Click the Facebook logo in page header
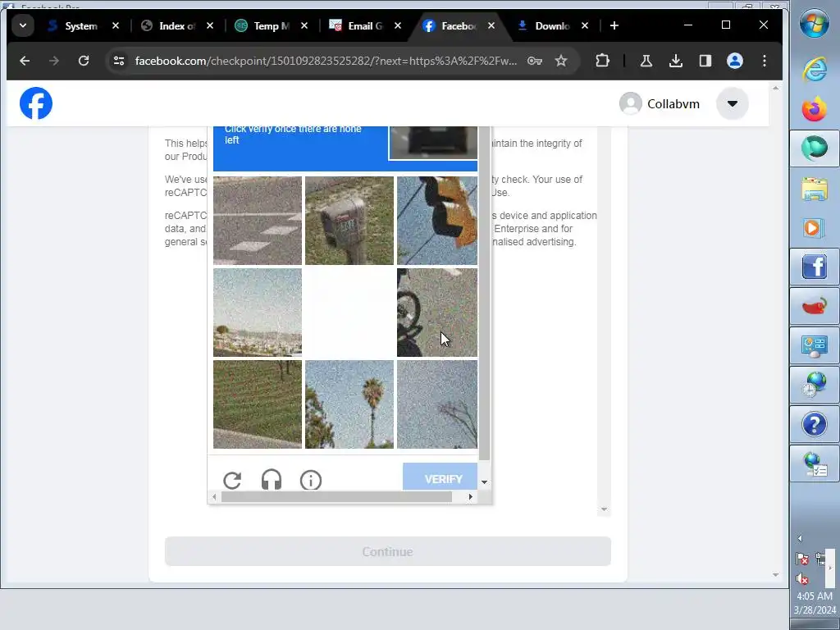840x630 pixels. pyautogui.click(x=36, y=103)
